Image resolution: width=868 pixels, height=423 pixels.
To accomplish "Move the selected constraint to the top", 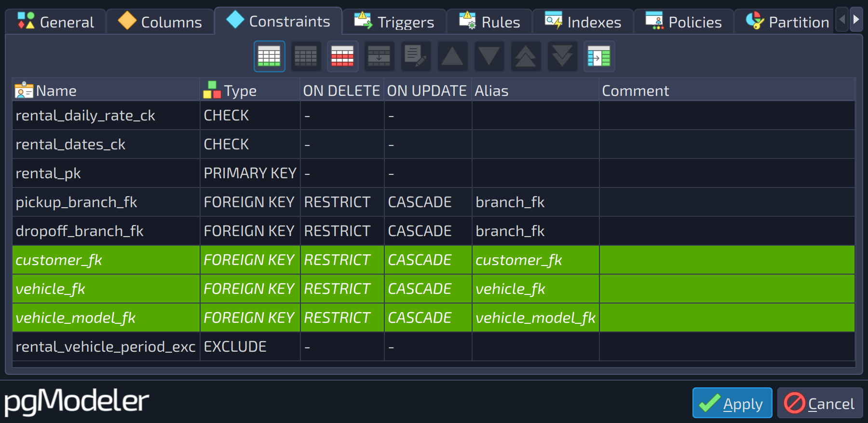I will [x=526, y=56].
